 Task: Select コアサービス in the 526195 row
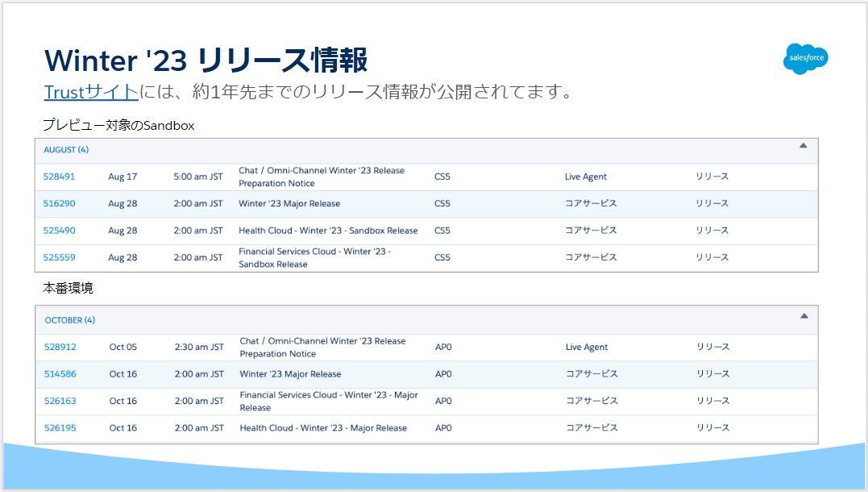(592, 427)
